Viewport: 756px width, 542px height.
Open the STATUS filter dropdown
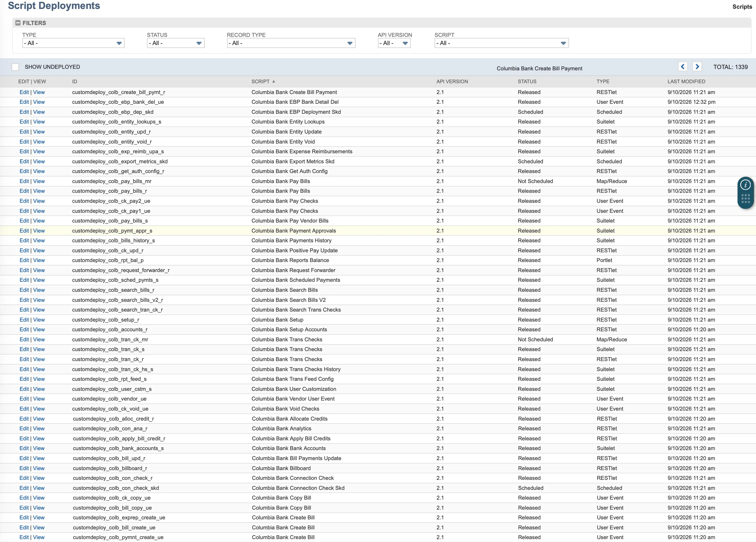coord(176,43)
